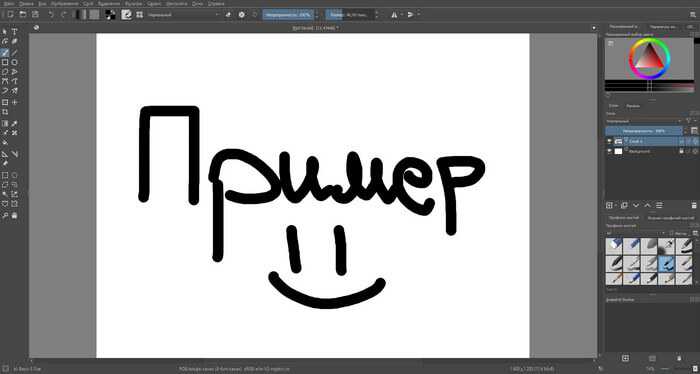The image size is (700, 374).
Task: Switch to second tab of layers docker
Action: (x=633, y=106)
